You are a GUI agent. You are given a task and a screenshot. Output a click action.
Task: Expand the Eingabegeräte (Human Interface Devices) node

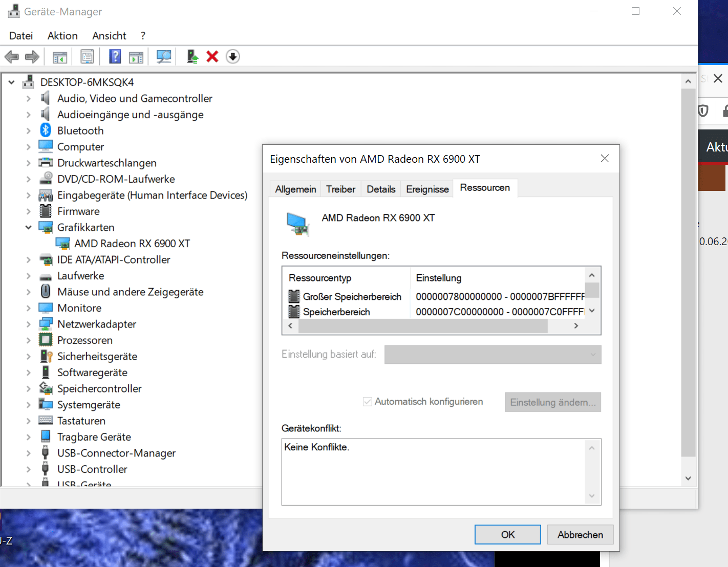(x=29, y=195)
